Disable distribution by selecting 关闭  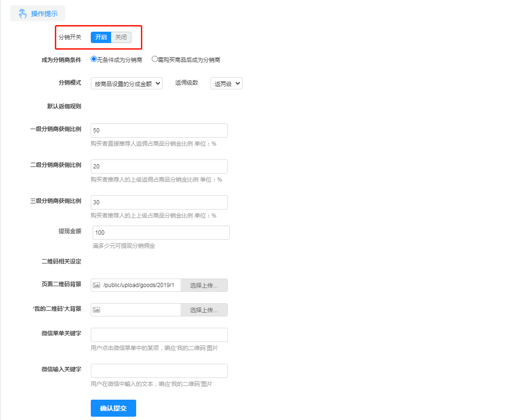click(x=121, y=37)
